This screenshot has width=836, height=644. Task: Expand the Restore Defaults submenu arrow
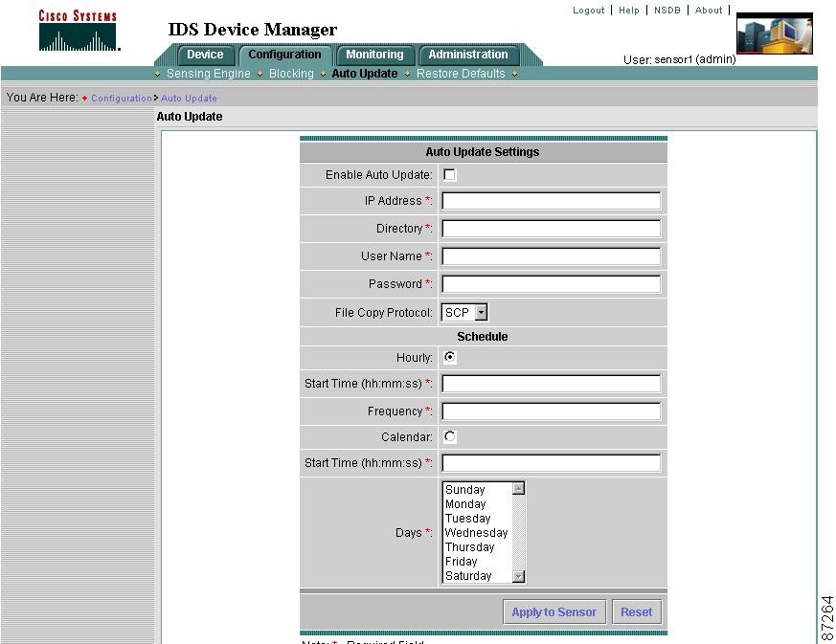pos(514,74)
